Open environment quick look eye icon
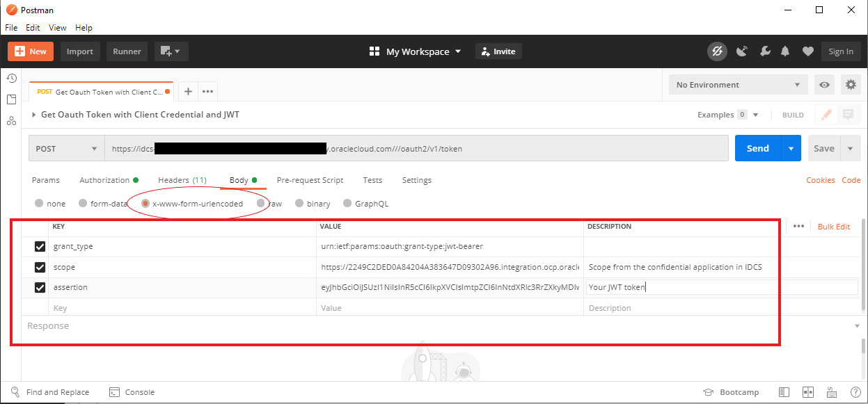Viewport: 868px width, 404px height. (x=824, y=85)
